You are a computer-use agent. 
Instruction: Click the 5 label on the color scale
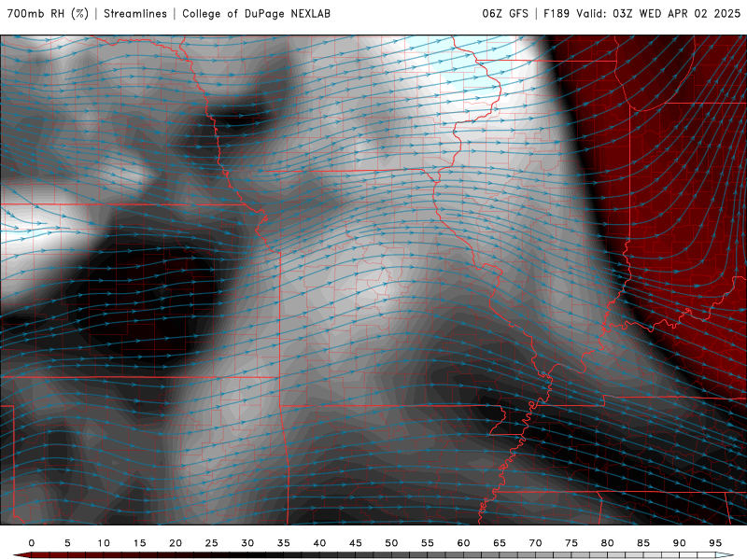click(67, 543)
